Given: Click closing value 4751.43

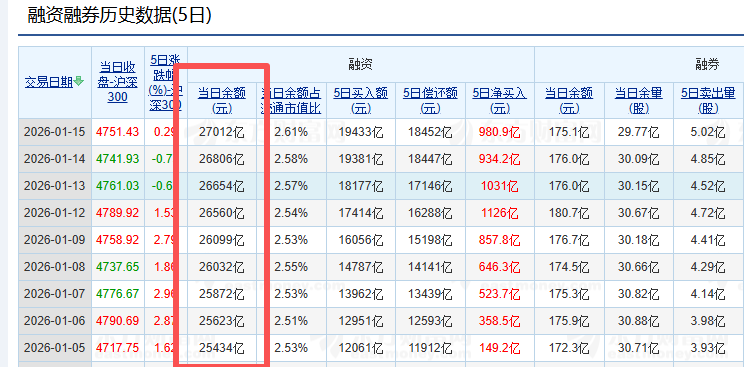Looking at the screenshot, I should coord(118,132).
